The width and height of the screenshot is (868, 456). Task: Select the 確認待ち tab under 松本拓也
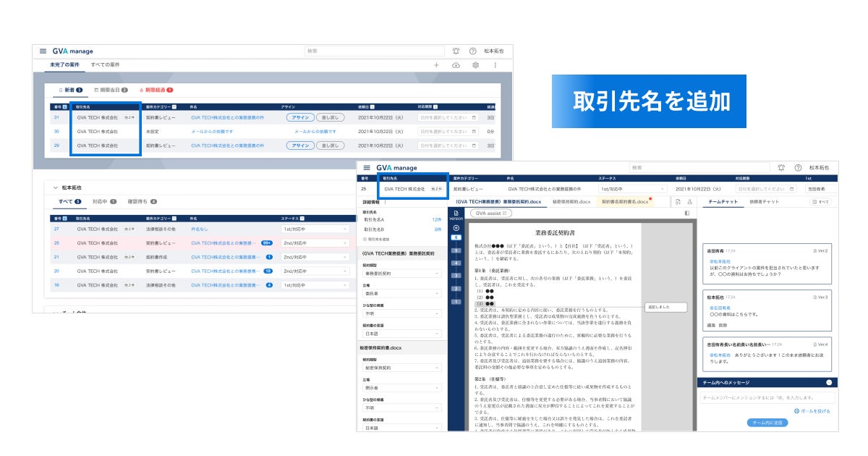pos(142,201)
